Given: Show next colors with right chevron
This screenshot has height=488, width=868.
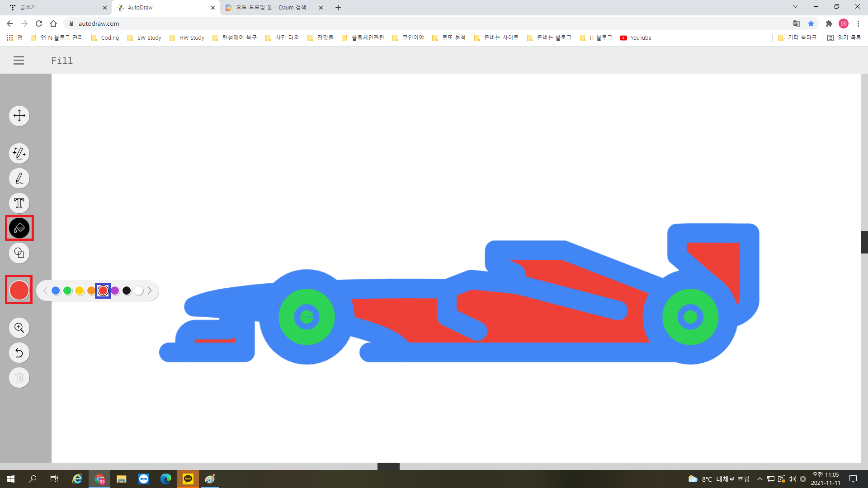Looking at the screenshot, I should 150,291.
